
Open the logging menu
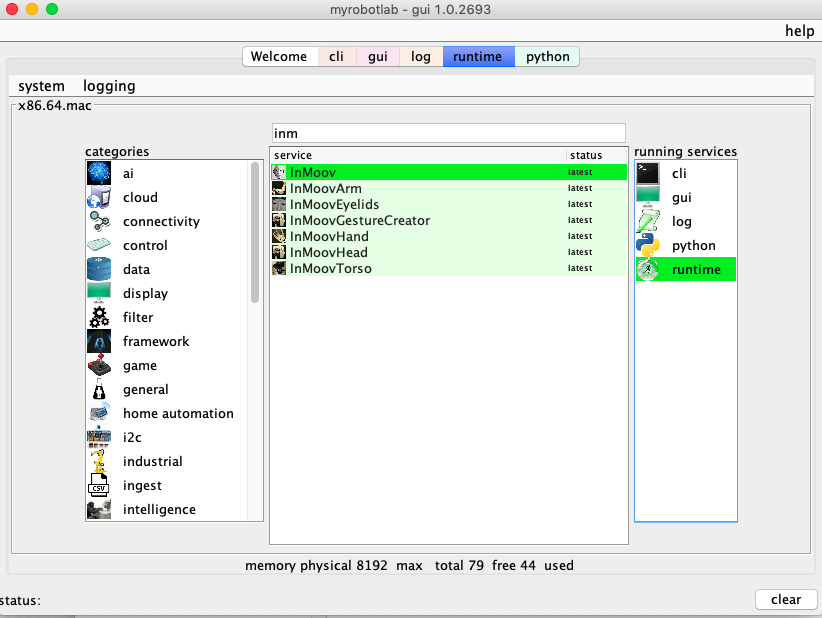[x=109, y=86]
